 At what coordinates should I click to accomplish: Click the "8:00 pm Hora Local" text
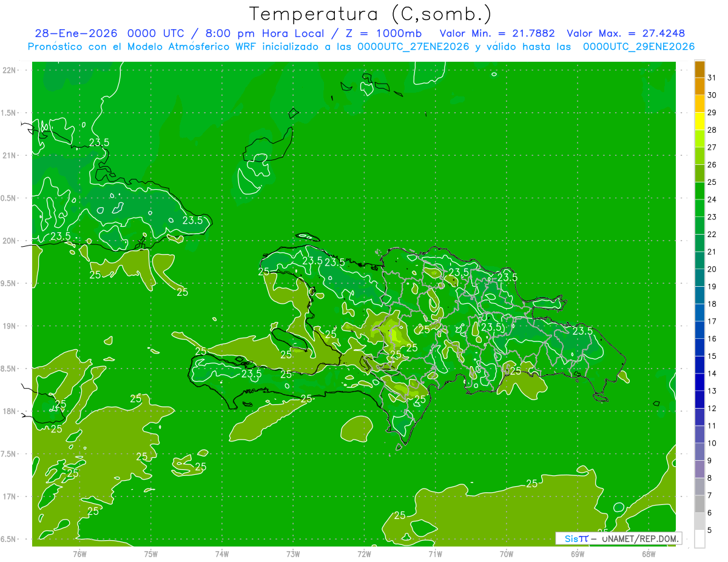coord(265,33)
